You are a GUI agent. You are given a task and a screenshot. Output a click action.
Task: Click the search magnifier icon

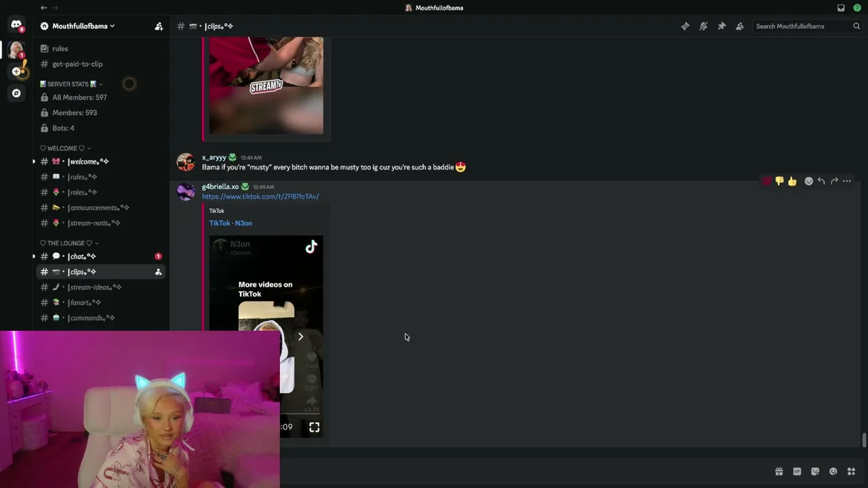(856, 26)
